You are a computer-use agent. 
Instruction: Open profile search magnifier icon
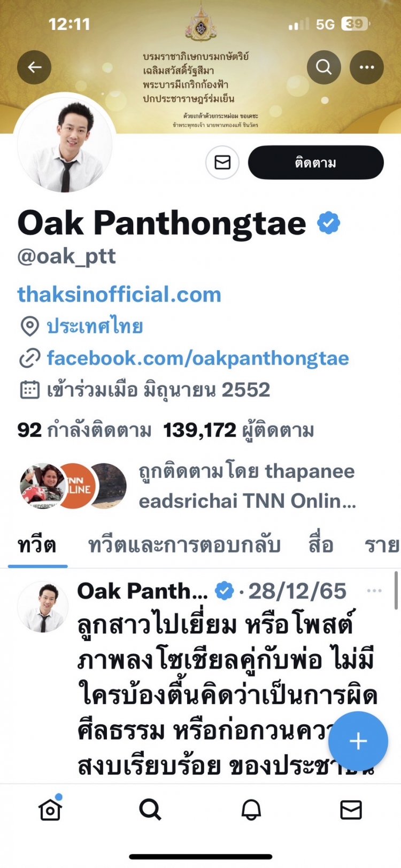coord(324,67)
